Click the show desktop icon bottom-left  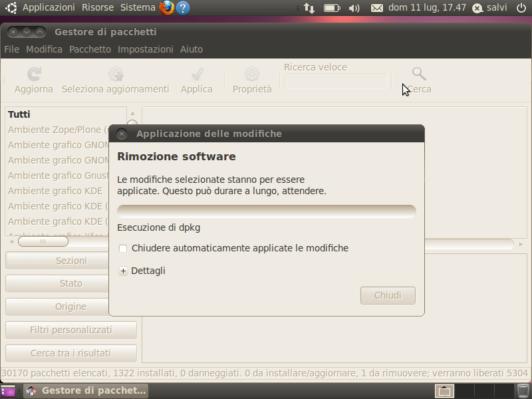click(x=7, y=391)
